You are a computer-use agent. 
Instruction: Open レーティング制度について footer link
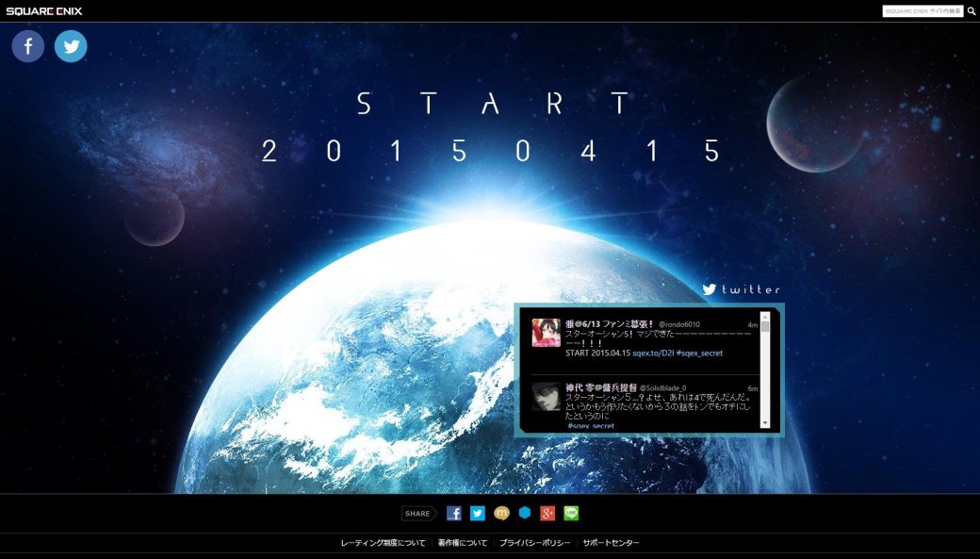pos(383,543)
